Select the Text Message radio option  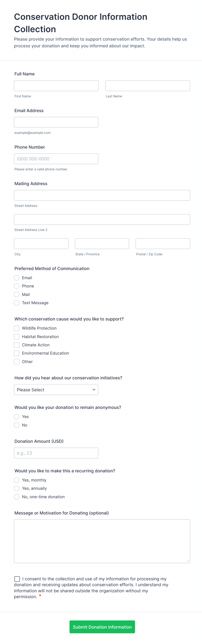click(x=17, y=303)
